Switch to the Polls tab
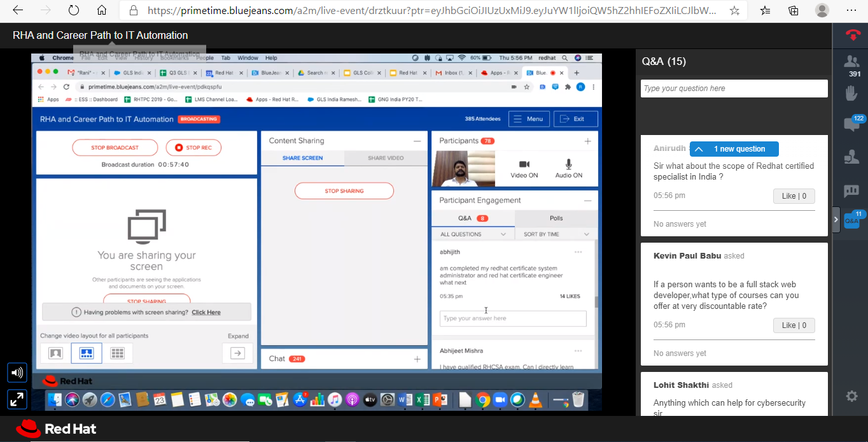868x442 pixels. (x=556, y=218)
